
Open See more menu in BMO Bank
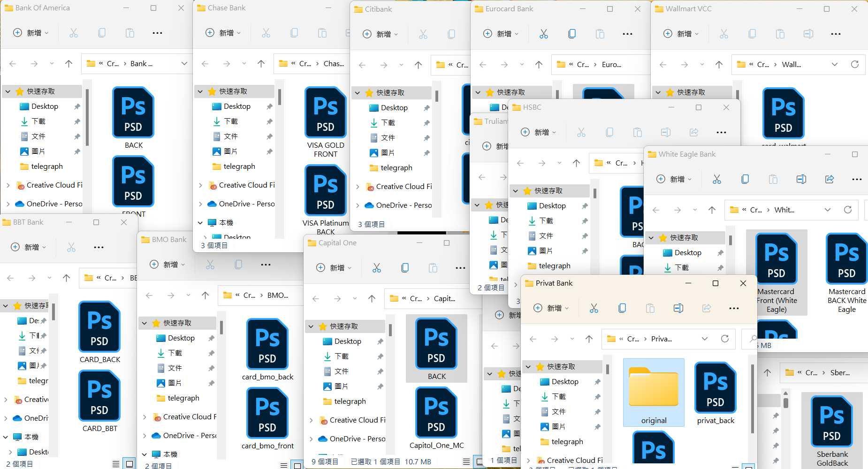click(266, 265)
